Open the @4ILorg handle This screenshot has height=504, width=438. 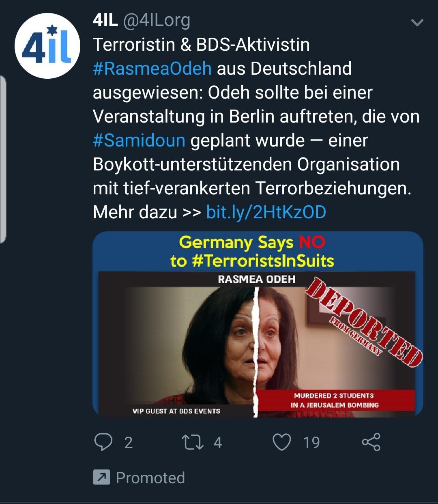coord(157,21)
